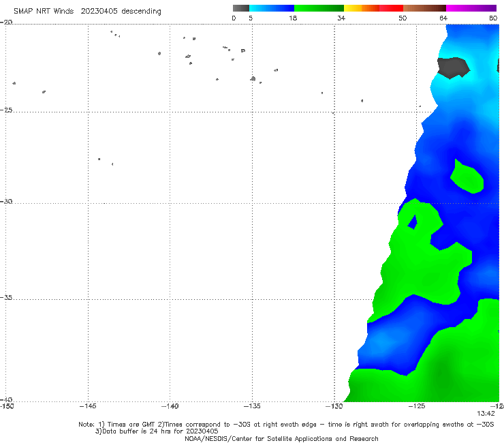
Task: Click the gray 0–5 segment of the color bar
Action: click(x=241, y=8)
